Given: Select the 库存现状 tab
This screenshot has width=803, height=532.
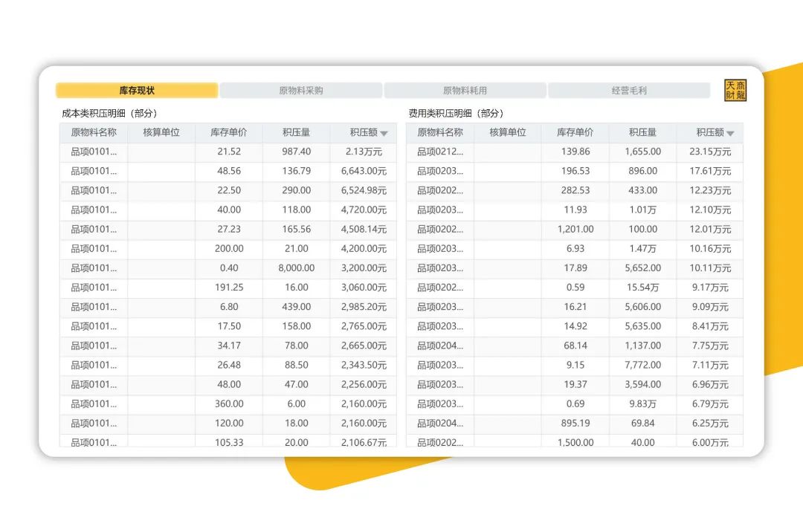Looking at the screenshot, I should point(137,91).
